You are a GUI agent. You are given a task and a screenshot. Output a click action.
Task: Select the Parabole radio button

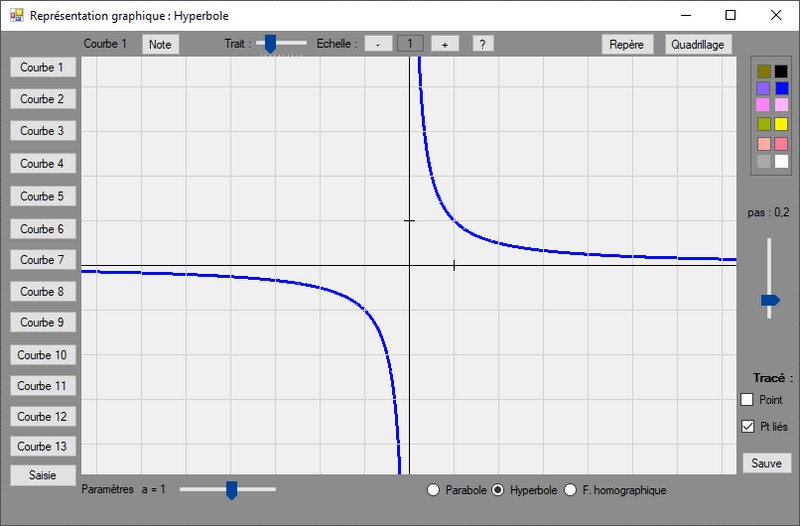(433, 490)
